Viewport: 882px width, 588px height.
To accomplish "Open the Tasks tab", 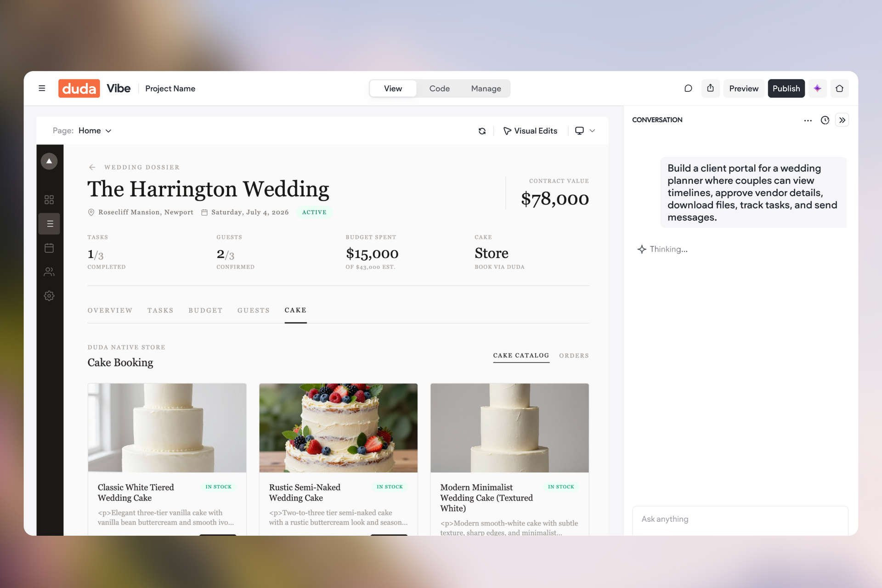I will pyautogui.click(x=160, y=311).
